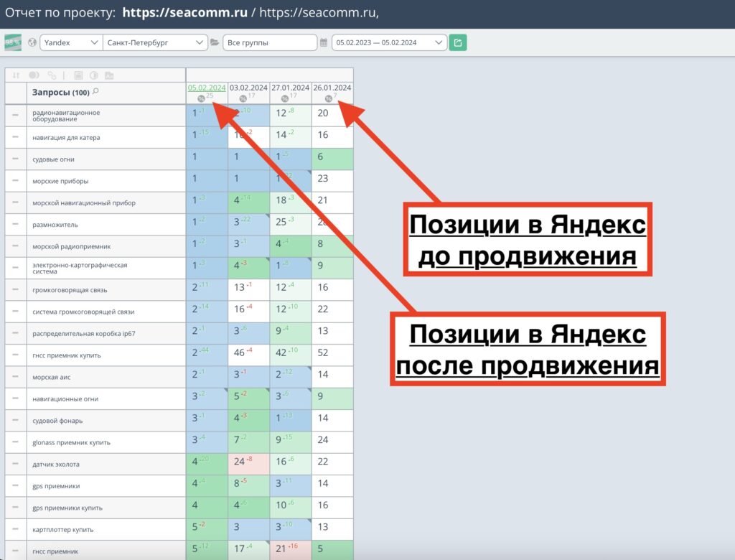Click the folder icon before Все группы
The width and height of the screenshot is (735, 560).
(215, 42)
